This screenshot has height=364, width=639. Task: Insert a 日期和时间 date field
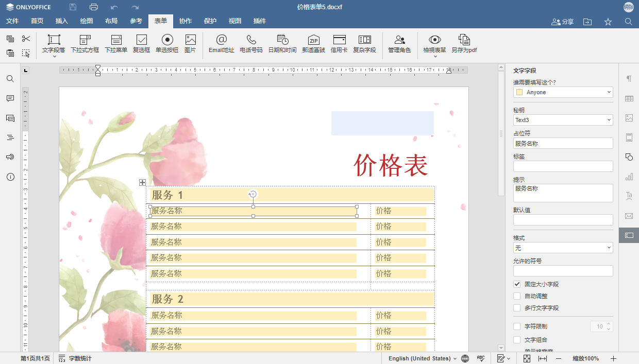click(282, 44)
